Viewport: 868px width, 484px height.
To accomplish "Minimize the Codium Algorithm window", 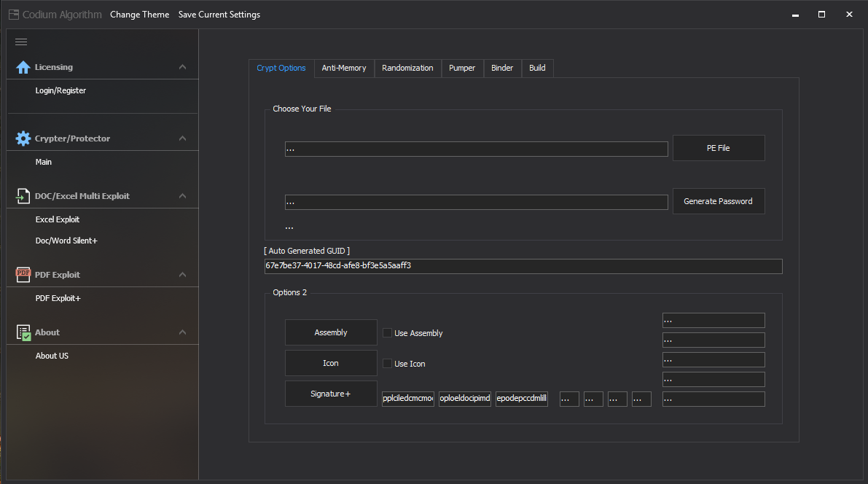I will click(x=795, y=15).
